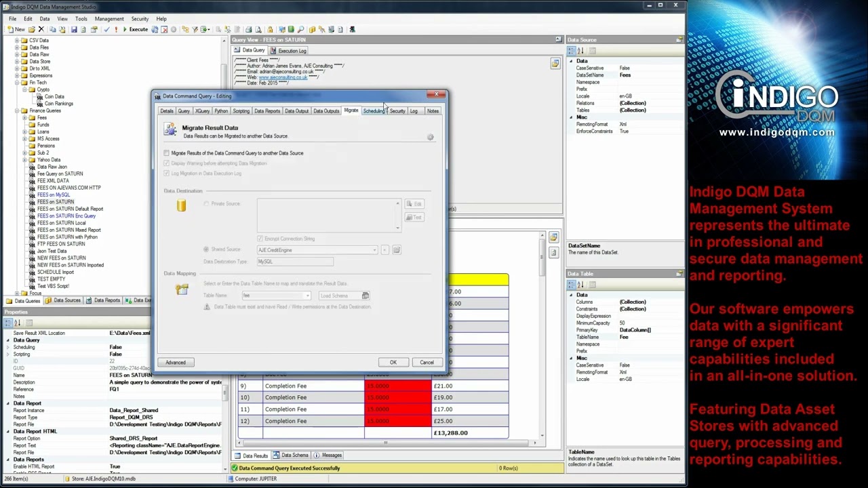Collapse Data Report group in Properties
The width and height of the screenshot is (868, 488).
pos(8,403)
